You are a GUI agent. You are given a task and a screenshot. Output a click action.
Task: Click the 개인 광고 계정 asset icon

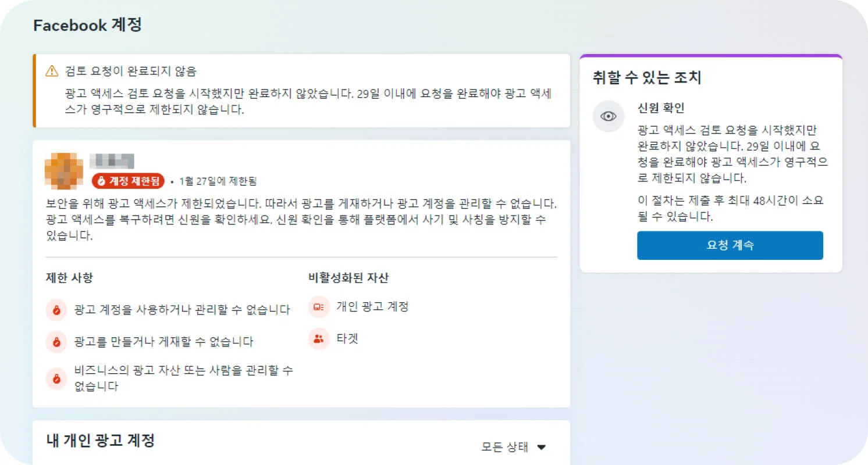coord(319,307)
